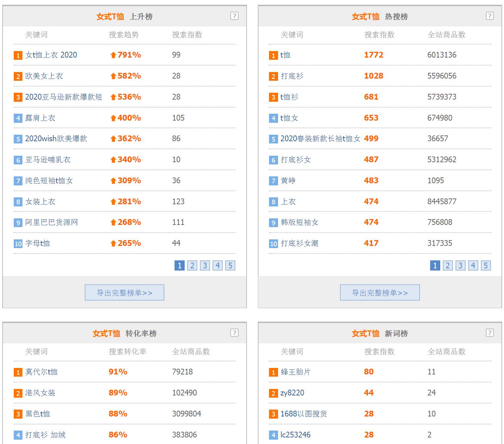The height and width of the screenshot is (444, 504).
Task: Go to page 5 of 热搜榜
Action: tap(486, 265)
